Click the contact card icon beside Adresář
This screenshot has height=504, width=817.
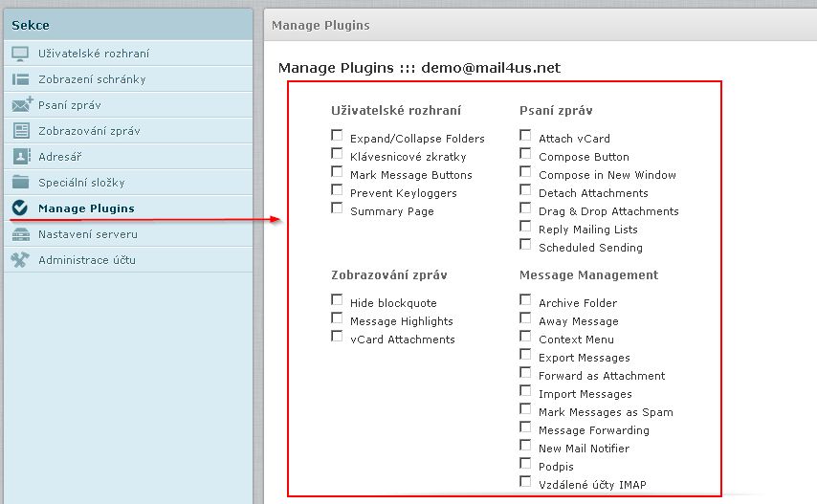click(x=21, y=156)
